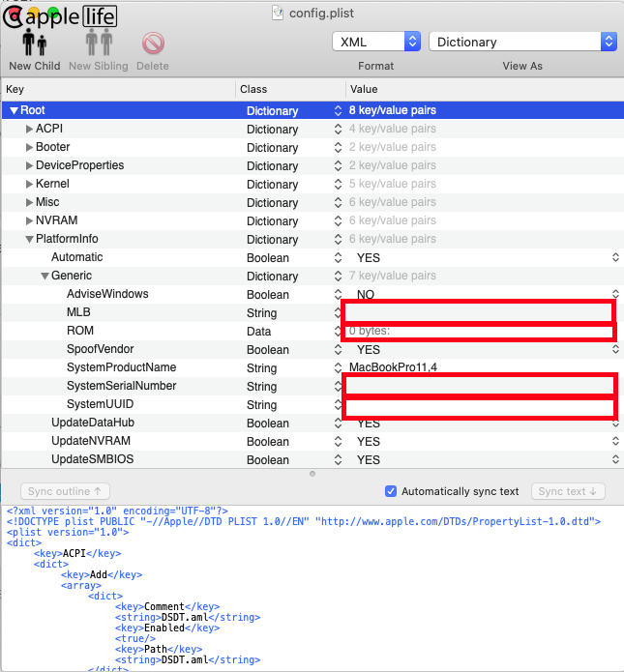Open the Automatic boolean value stepper
624x672 pixels.
coord(615,258)
